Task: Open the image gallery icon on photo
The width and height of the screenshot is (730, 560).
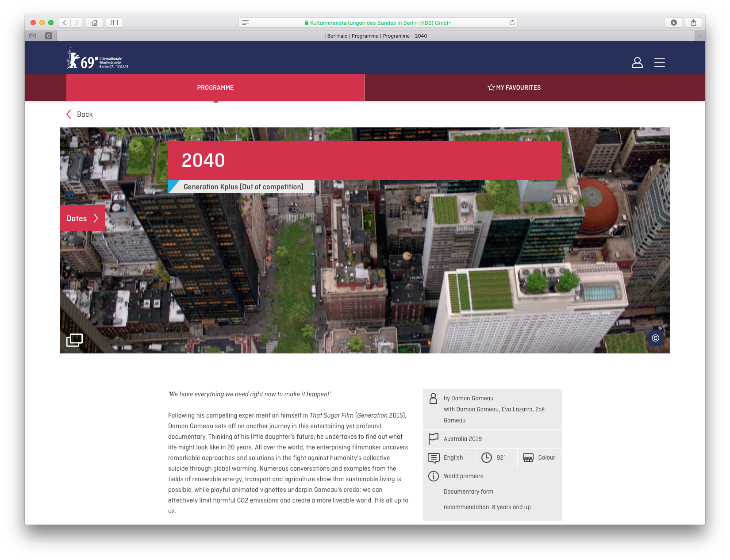Action: [x=74, y=340]
